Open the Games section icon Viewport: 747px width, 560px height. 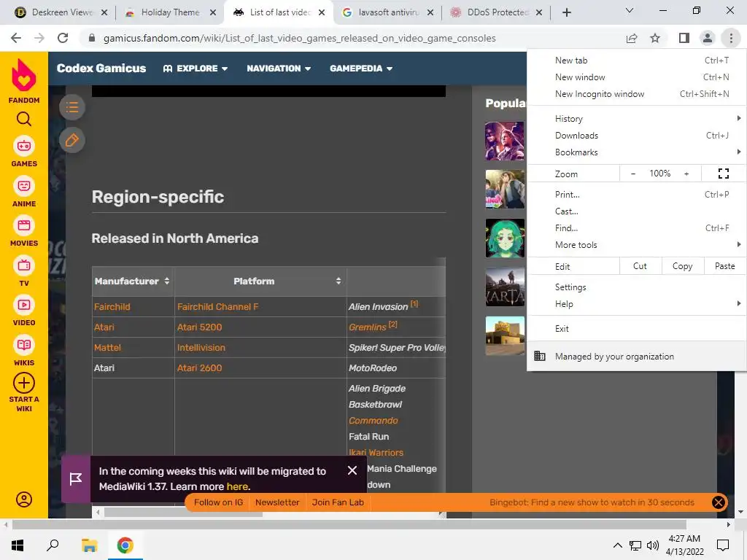pos(24,146)
